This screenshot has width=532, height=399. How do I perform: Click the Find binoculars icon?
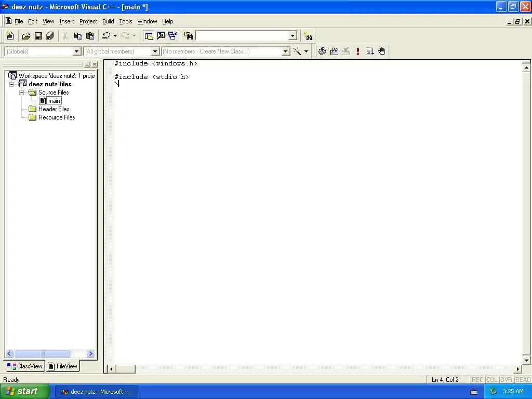(x=309, y=36)
